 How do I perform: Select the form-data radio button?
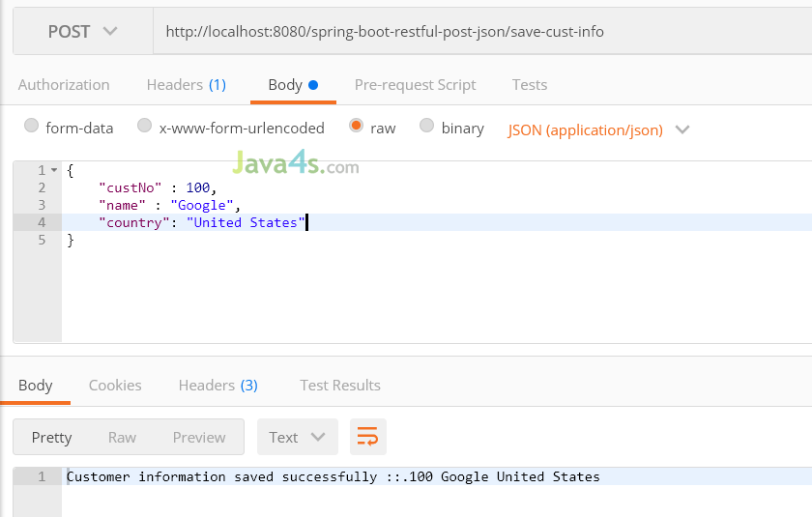pyautogui.click(x=31, y=126)
